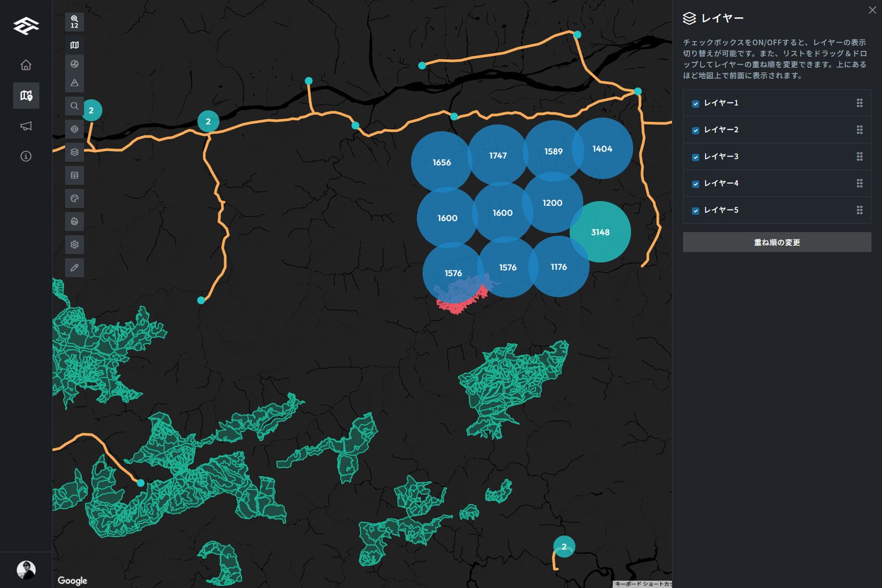This screenshot has height=588, width=882.
Task: Go to Home in the sidebar
Action: [26, 65]
